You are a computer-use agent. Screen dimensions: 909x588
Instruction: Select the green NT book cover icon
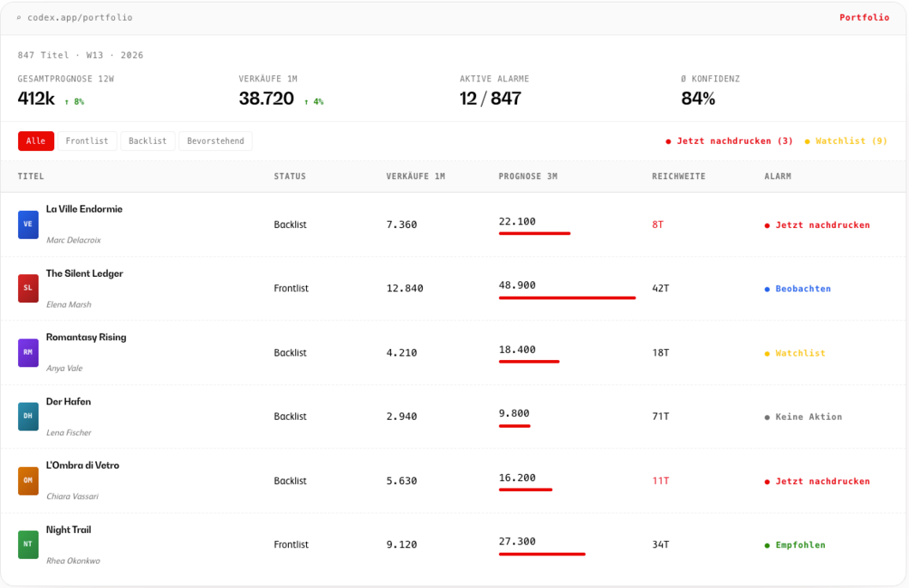click(x=27, y=544)
